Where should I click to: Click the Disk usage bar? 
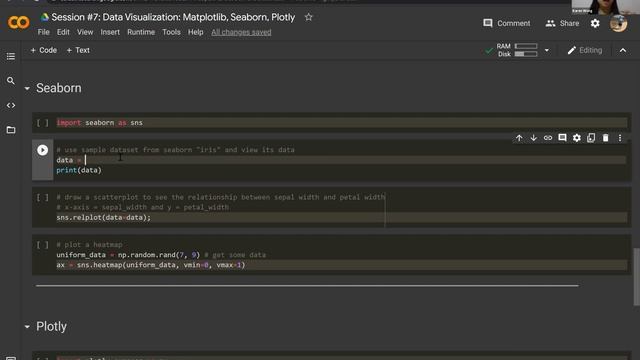pyautogui.click(x=526, y=54)
